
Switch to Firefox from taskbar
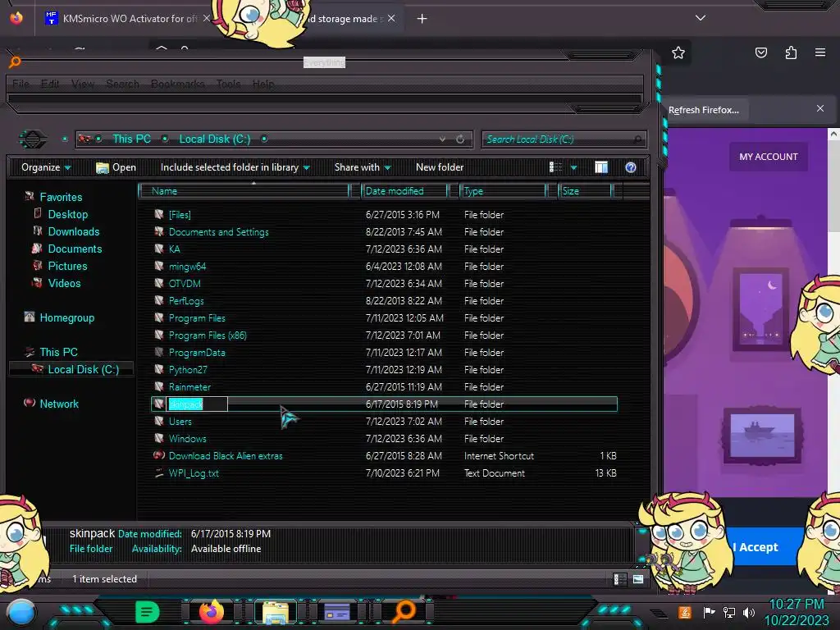point(211,612)
